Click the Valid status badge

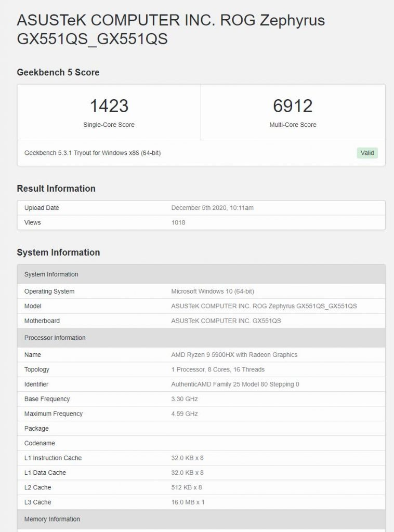[367, 153]
